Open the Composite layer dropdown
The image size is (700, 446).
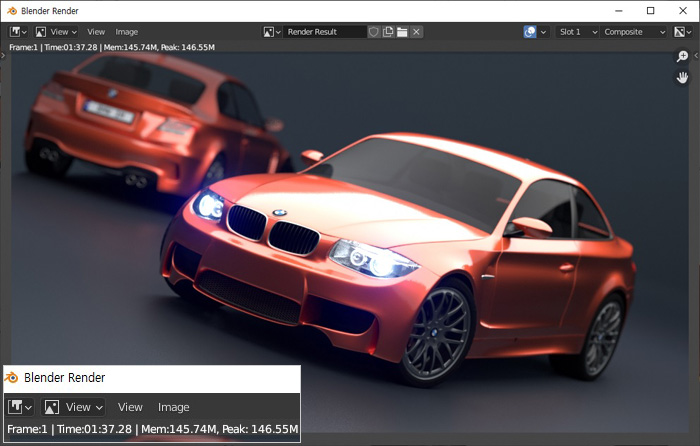pyautogui.click(x=635, y=32)
